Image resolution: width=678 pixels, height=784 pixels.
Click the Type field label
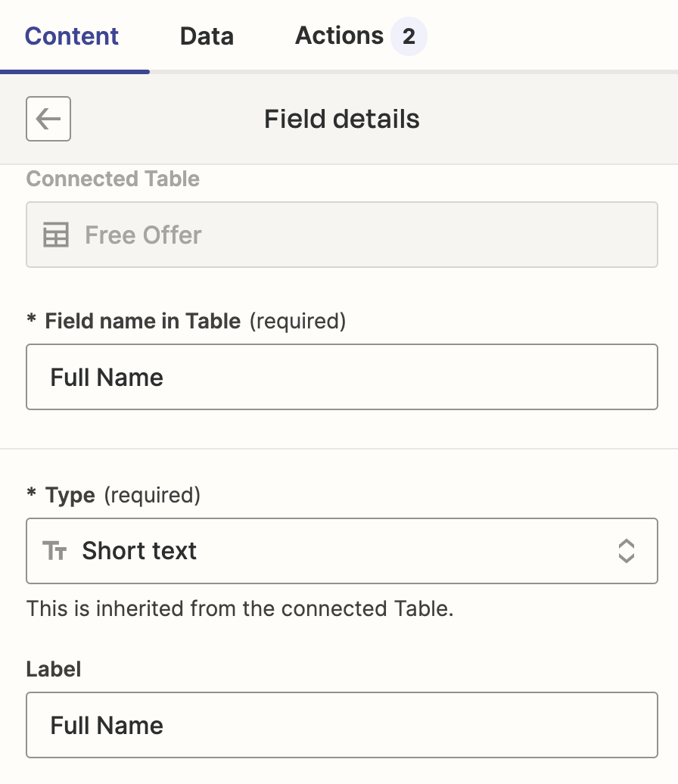(70, 496)
